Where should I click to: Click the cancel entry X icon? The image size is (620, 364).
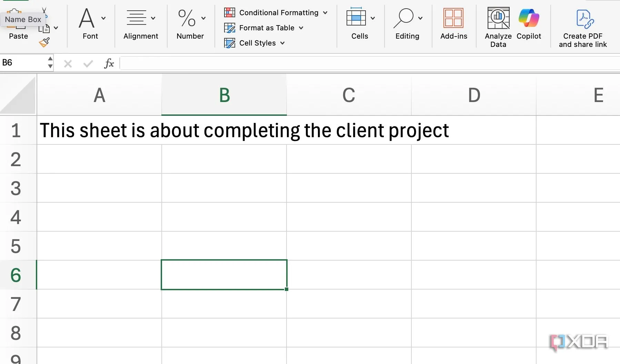(x=68, y=64)
